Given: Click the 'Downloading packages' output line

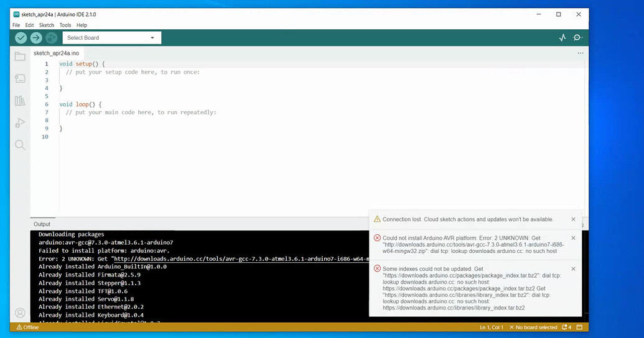Looking at the screenshot, I should click(72, 234).
